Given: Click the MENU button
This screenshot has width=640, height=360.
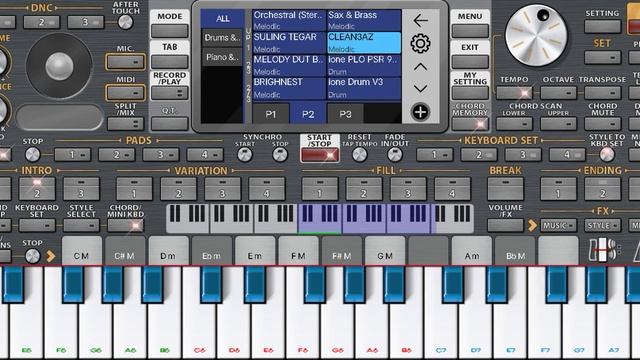Looking at the screenshot, I should pyautogui.click(x=470, y=31).
